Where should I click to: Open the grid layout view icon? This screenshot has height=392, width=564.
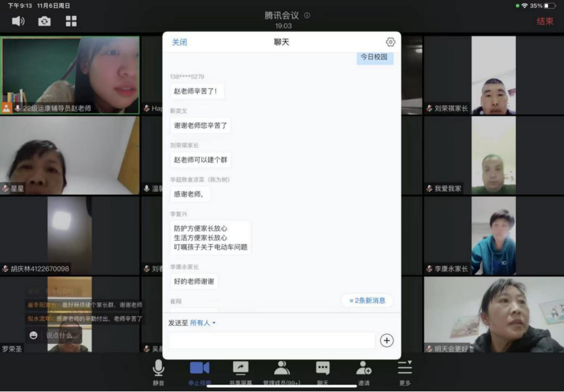[x=71, y=21]
